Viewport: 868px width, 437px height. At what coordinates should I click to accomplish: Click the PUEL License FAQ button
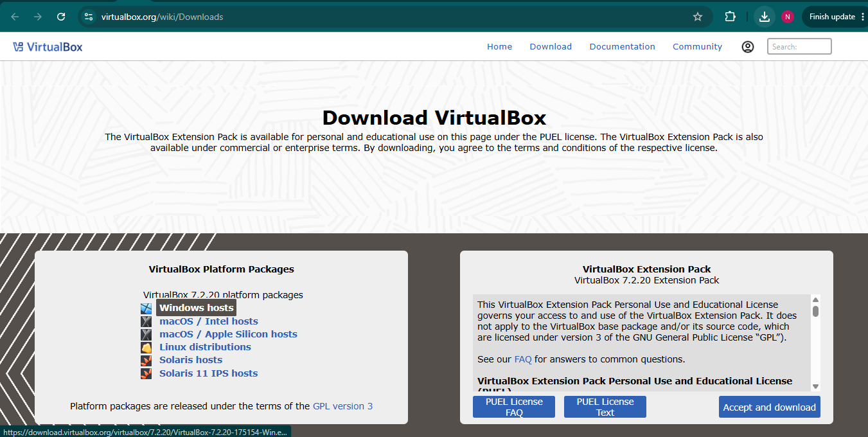point(514,407)
